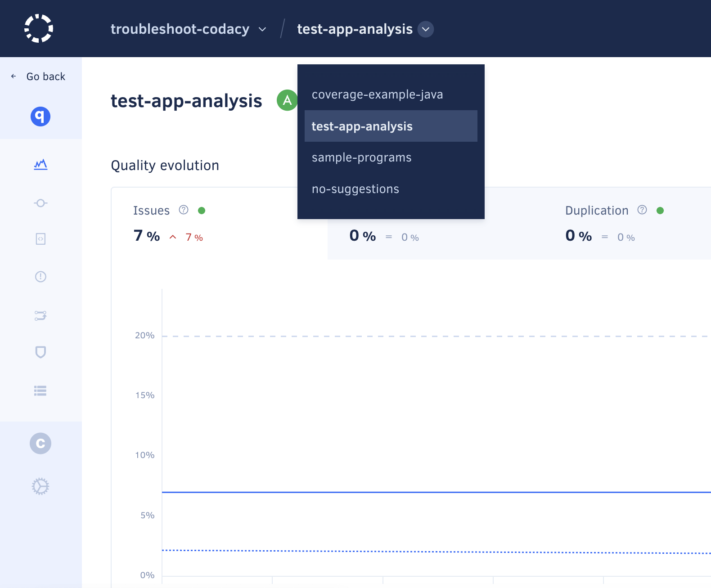Click the Duplication help question icon

[642, 210]
